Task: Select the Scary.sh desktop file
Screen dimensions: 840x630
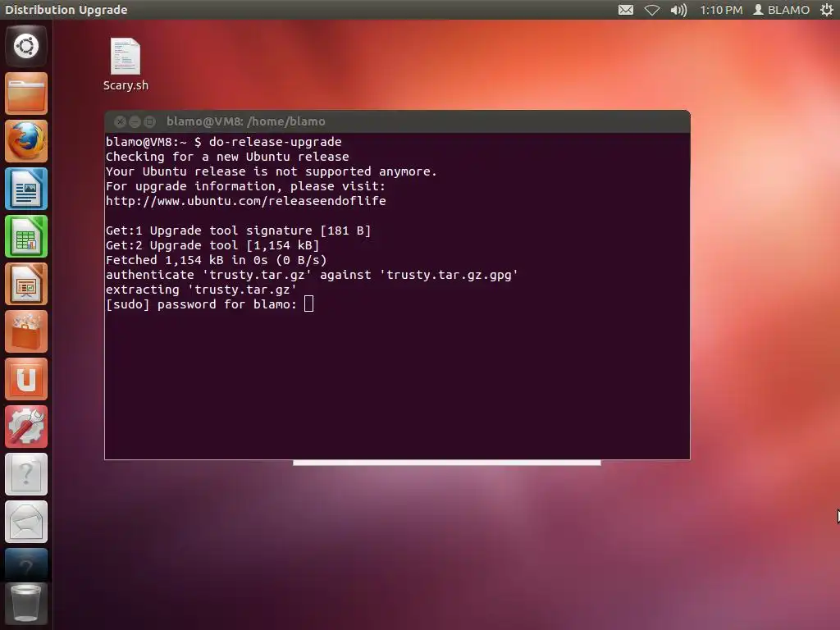Action: pos(126,64)
